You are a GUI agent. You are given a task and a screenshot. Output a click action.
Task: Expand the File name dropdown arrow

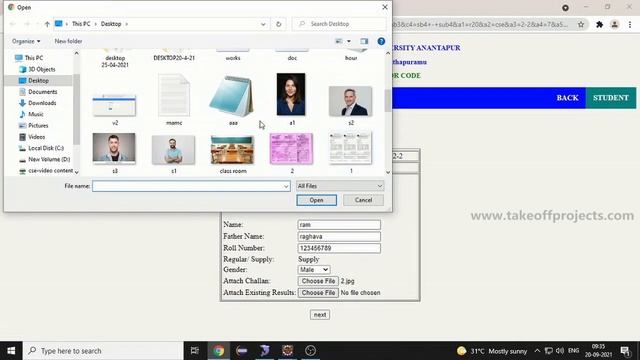(x=286, y=186)
